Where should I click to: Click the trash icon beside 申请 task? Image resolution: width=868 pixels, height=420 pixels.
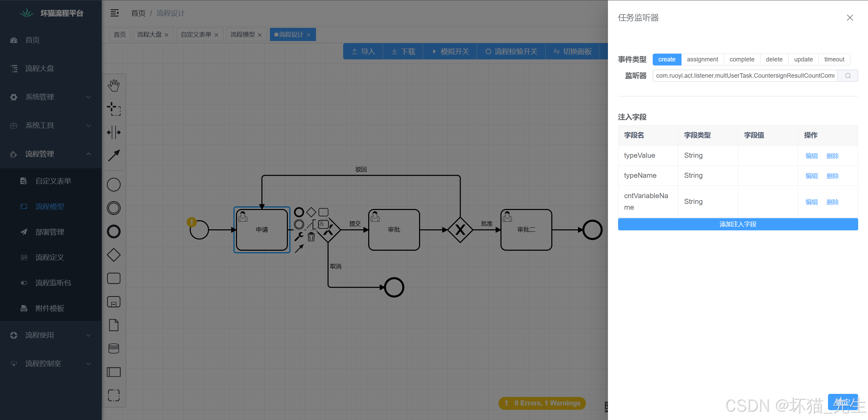click(x=311, y=237)
